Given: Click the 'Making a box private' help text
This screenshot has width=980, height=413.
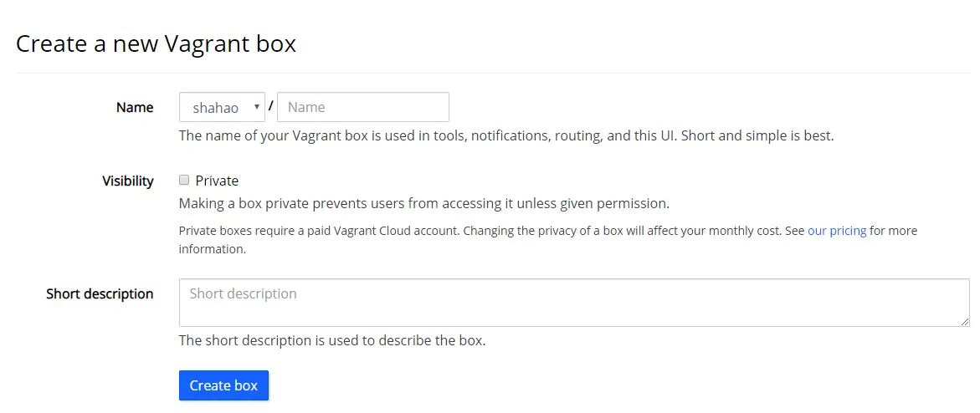Looking at the screenshot, I should (x=423, y=203).
